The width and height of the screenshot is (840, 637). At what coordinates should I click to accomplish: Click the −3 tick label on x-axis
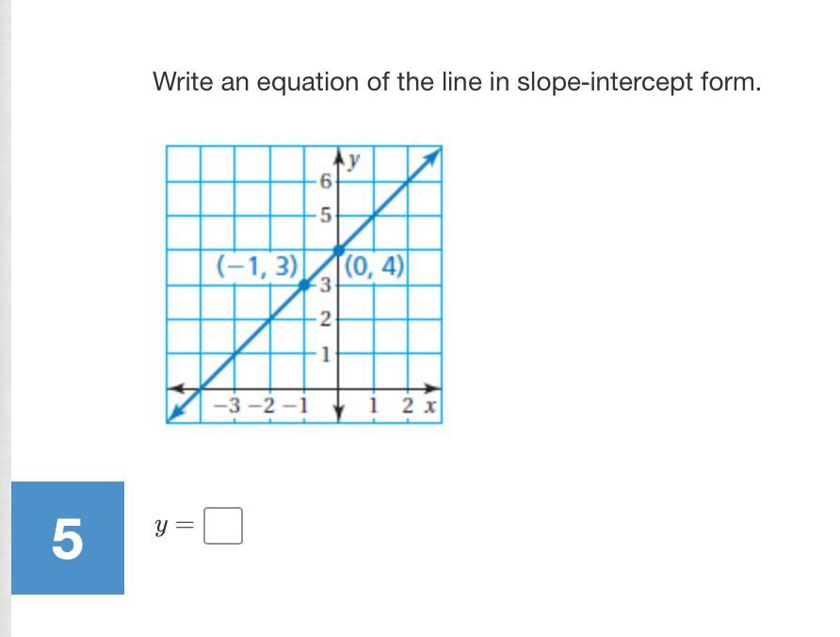point(227,406)
